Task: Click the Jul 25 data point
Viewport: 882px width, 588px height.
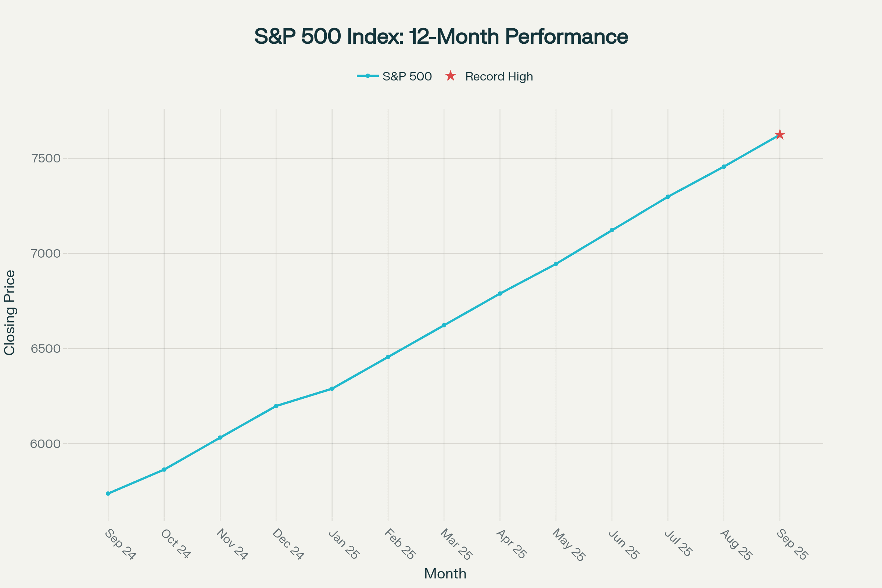Action: tap(668, 197)
